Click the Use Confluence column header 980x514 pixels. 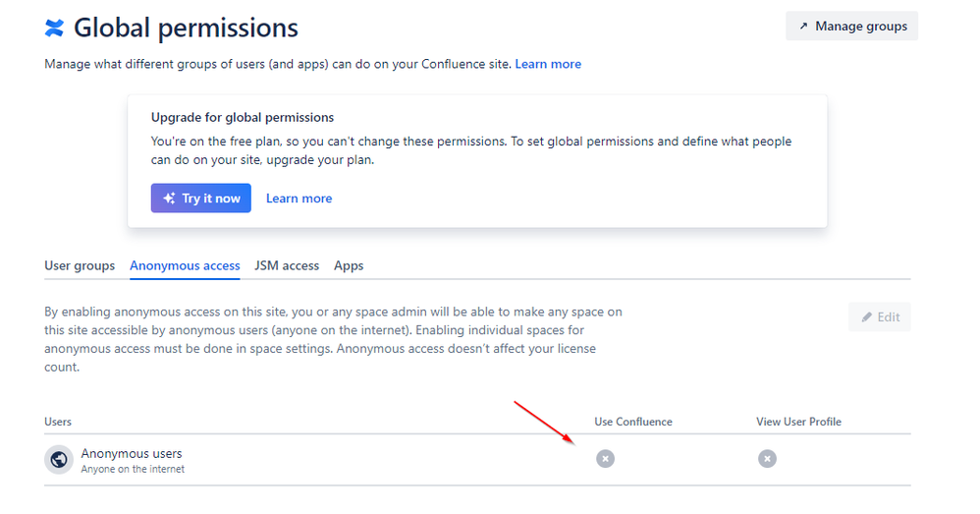coord(633,422)
